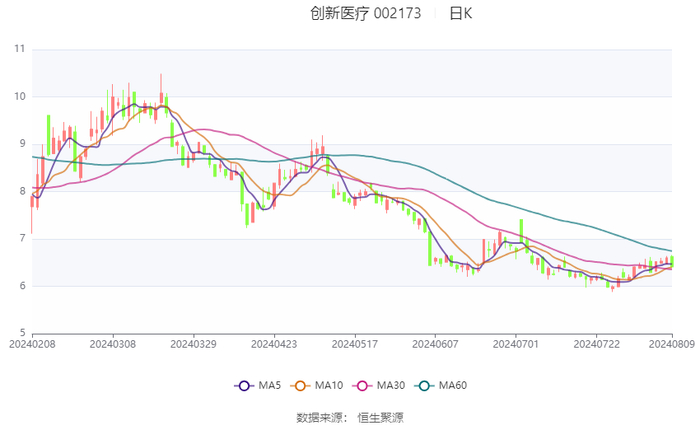This screenshot has width=700, height=426.
Task: Jump to the 20240809 end date label
Action: tap(670, 343)
